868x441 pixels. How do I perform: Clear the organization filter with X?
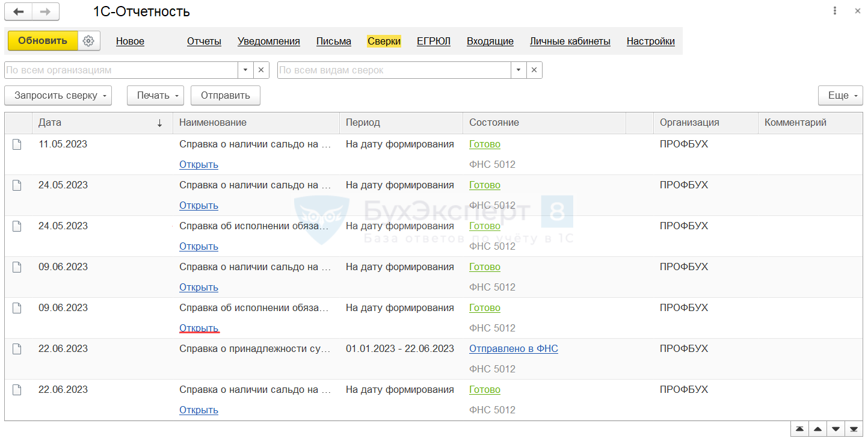[261, 70]
